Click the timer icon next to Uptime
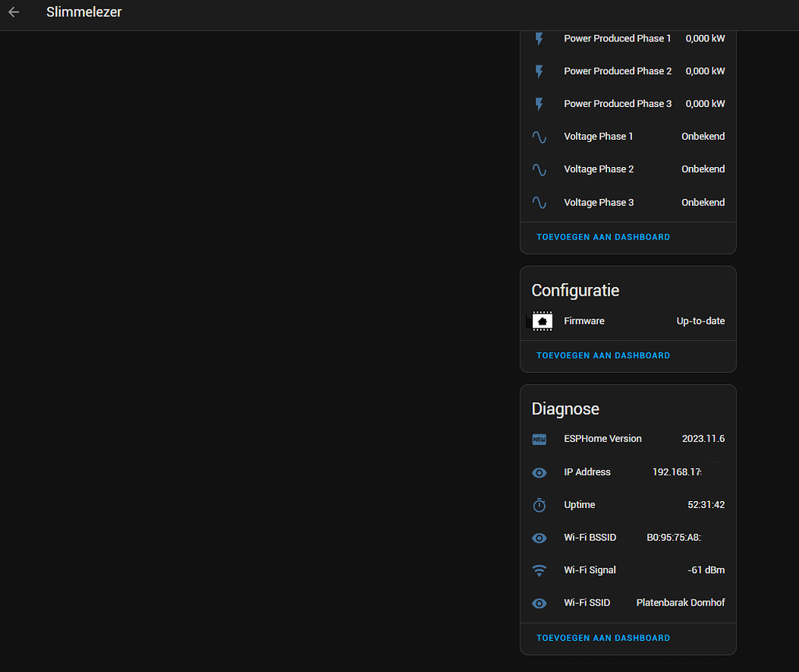 tap(539, 505)
